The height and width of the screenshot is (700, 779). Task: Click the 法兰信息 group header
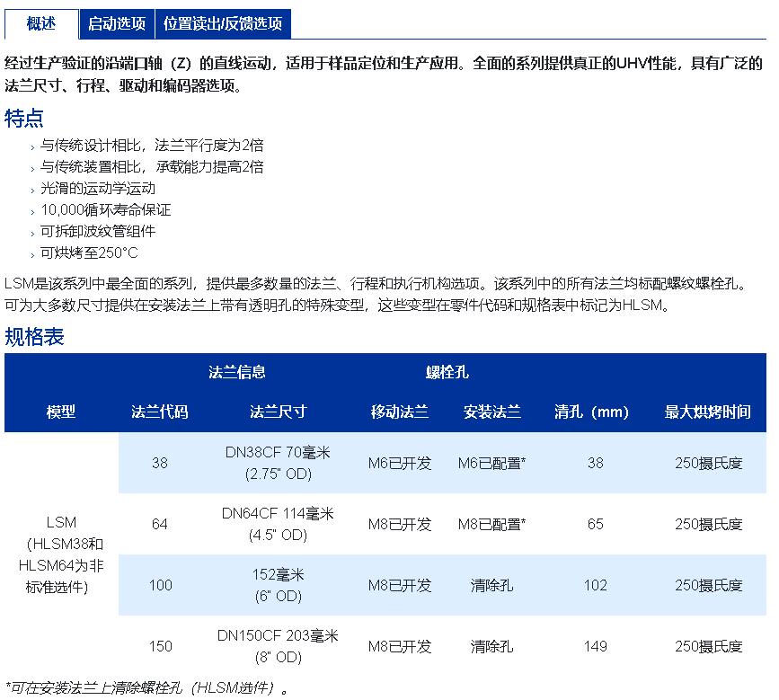pos(237,372)
